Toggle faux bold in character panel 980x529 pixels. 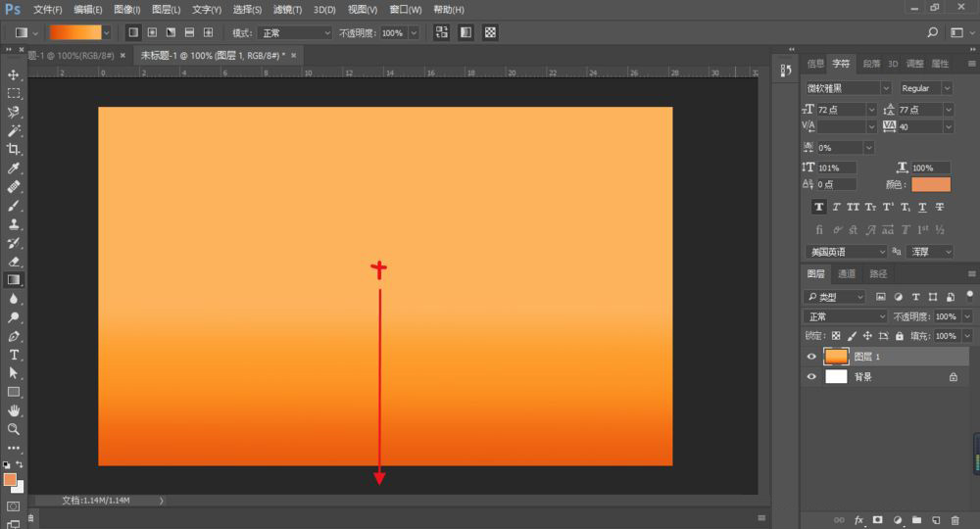(x=818, y=208)
